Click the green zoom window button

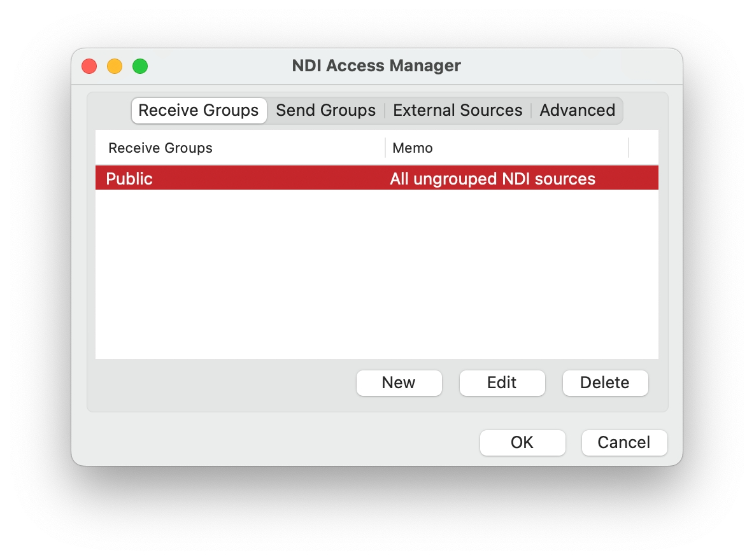click(x=140, y=66)
